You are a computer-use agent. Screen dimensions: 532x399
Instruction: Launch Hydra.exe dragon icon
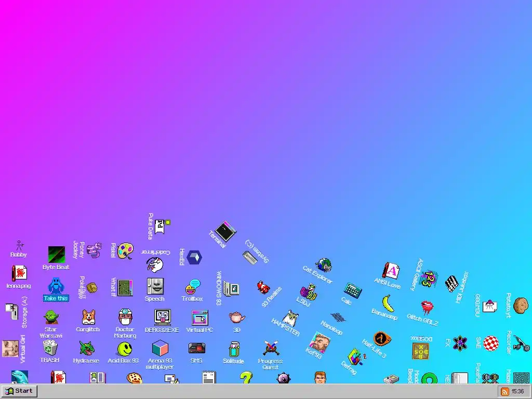[87, 349]
